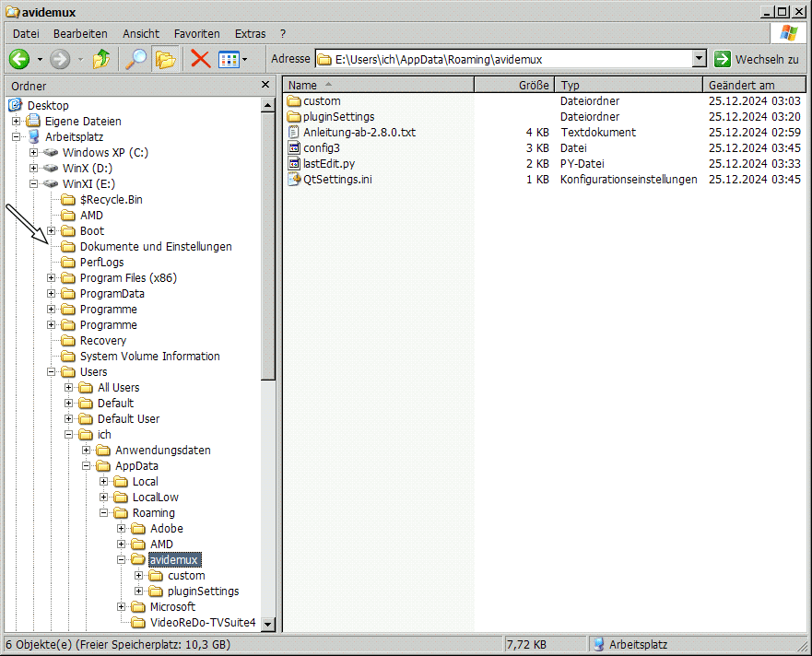812x656 pixels.
Task: Open the Bearbeiten menu
Action: 80,34
